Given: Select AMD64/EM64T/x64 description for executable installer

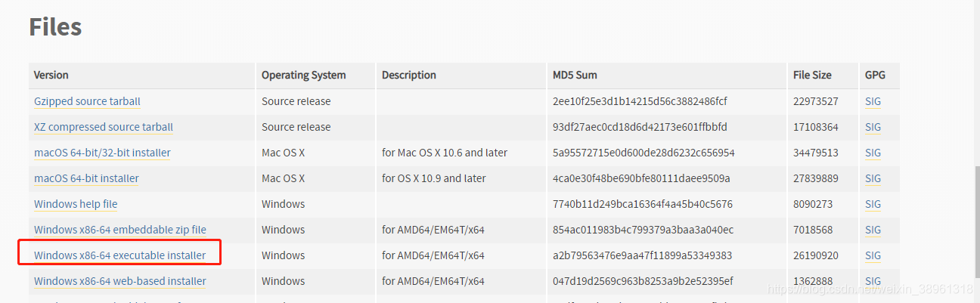Looking at the screenshot, I should point(433,255).
